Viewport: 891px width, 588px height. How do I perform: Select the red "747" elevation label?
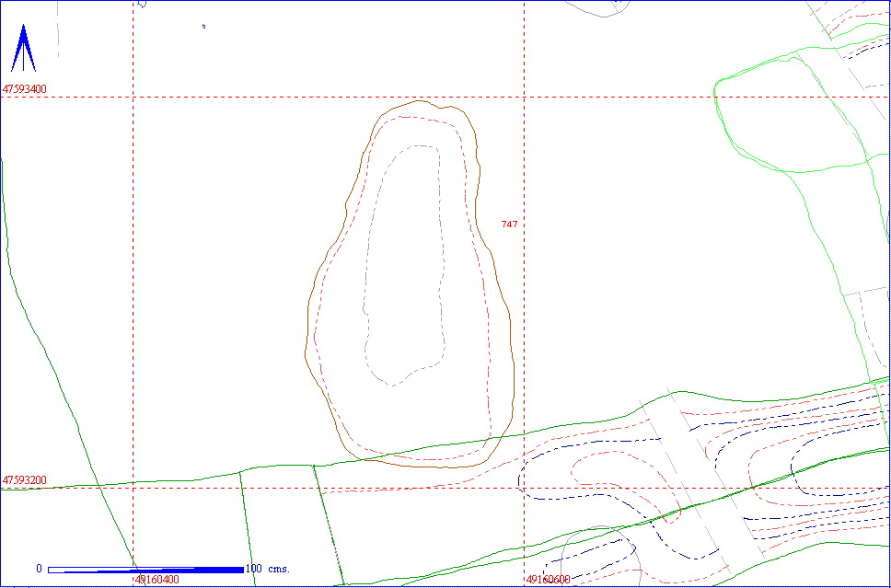pos(509,225)
